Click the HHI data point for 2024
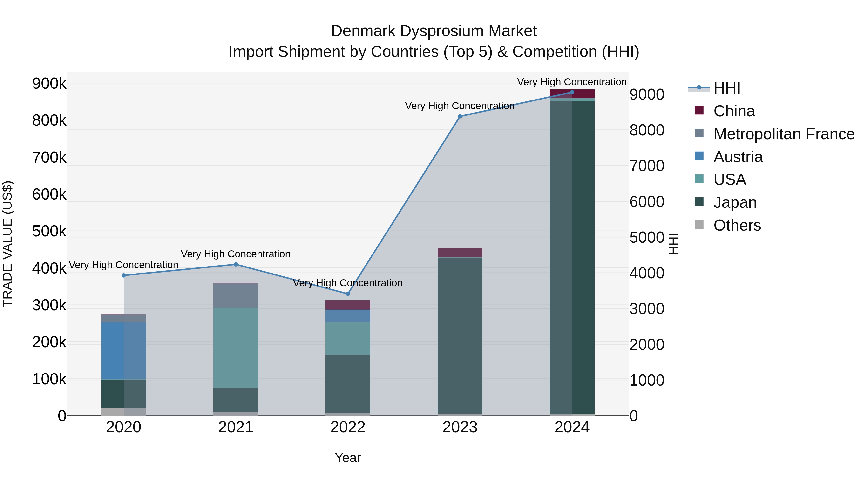Viewport: 868px width, 488px height. coord(572,92)
